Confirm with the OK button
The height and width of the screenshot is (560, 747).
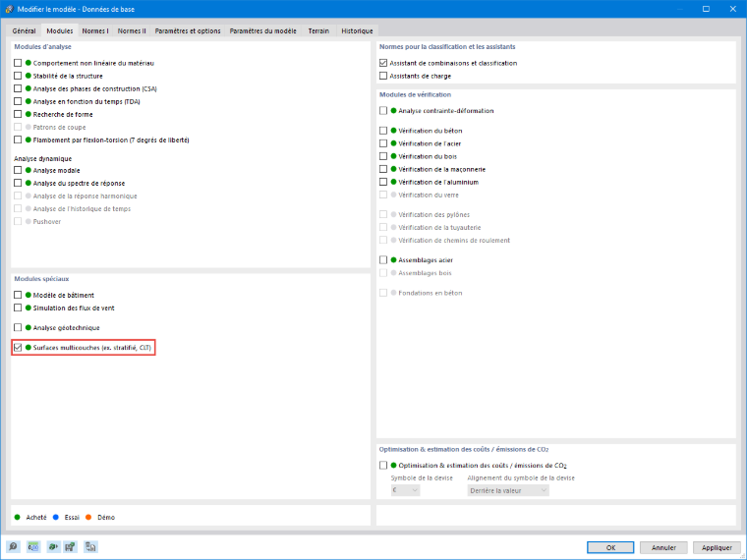610,547
